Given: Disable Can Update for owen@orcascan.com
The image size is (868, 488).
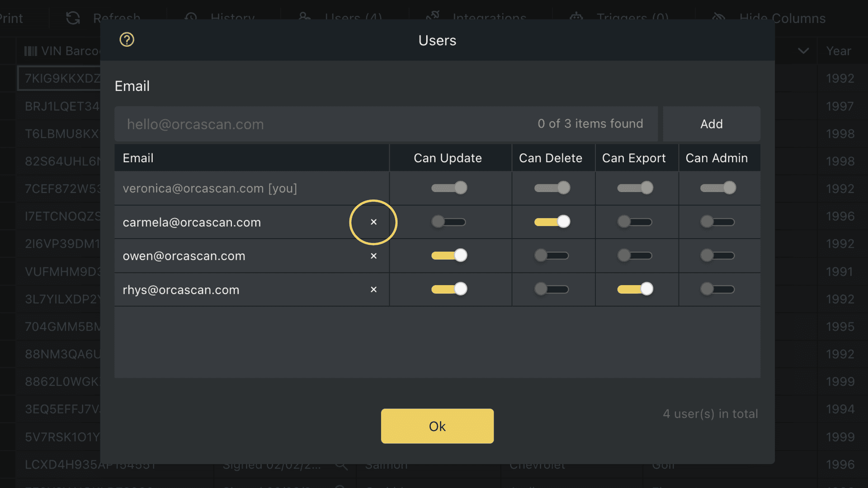Looking at the screenshot, I should pos(449,255).
